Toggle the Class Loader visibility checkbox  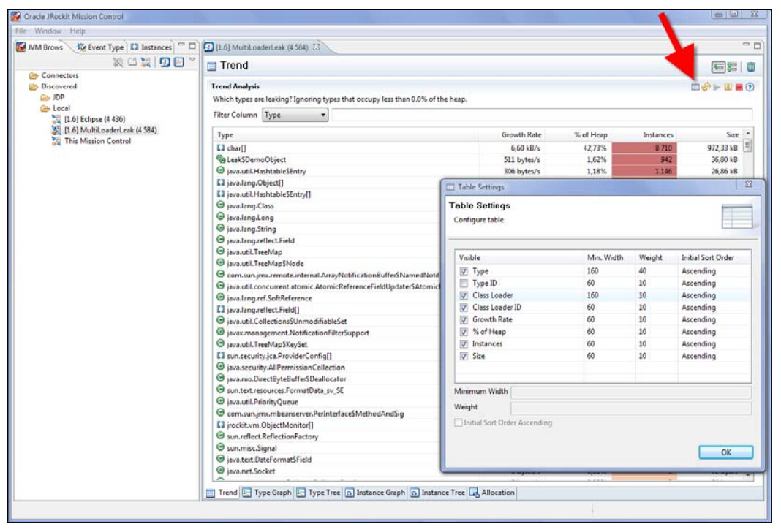coord(464,296)
